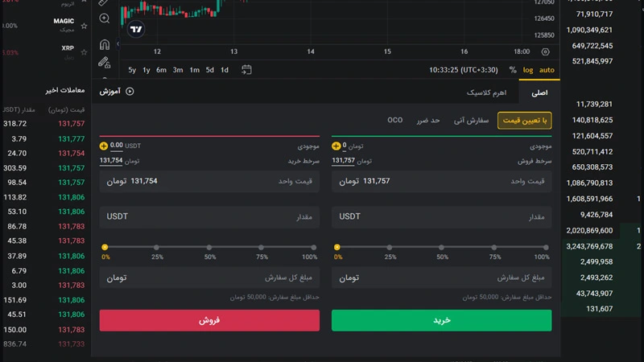Click sell unit price field 131,754
This screenshot has width=644, height=362.
(209, 181)
